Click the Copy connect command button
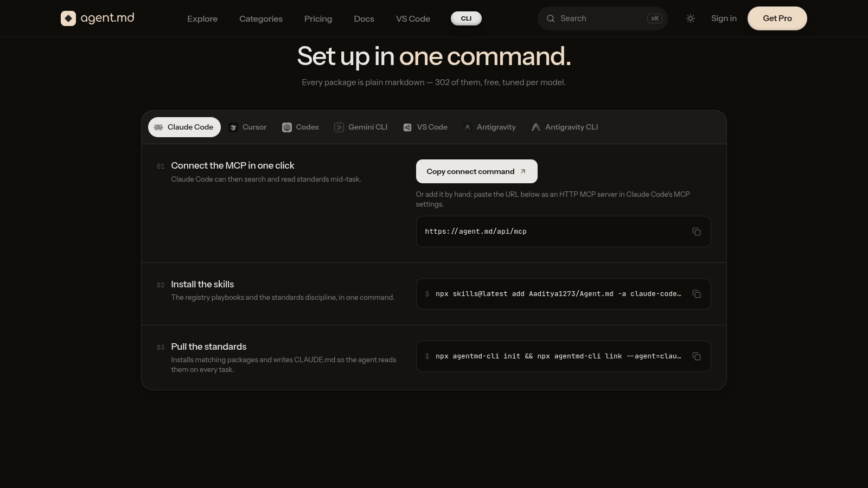Viewport: 868px width, 488px height. (x=477, y=171)
